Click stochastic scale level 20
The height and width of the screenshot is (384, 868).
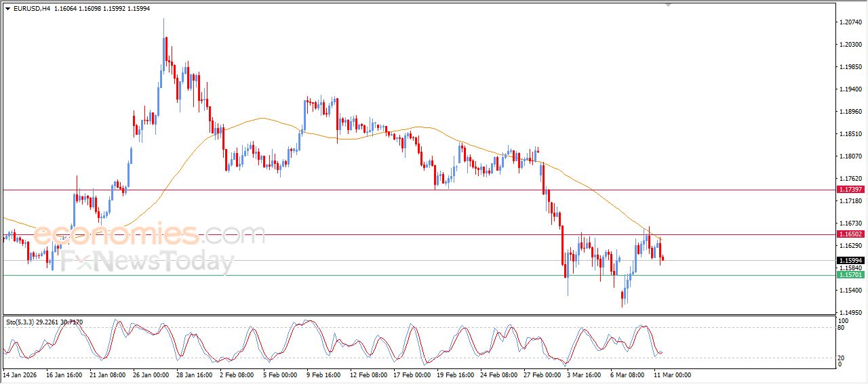click(842, 357)
